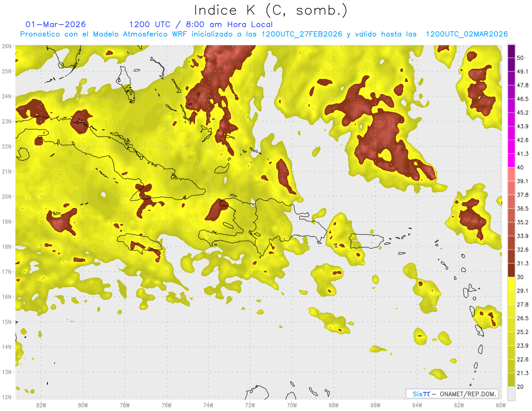
Task: Click the 15N latitude axis label
Action: pos(7,321)
